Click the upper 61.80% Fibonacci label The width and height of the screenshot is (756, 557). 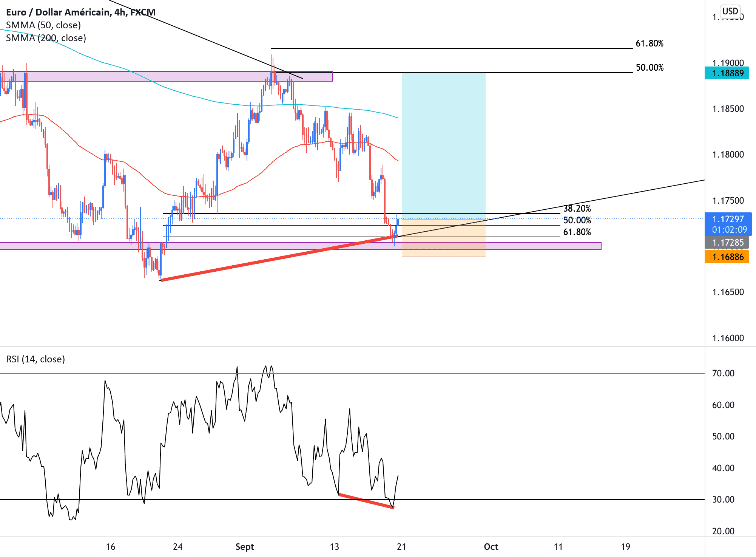[650, 43]
